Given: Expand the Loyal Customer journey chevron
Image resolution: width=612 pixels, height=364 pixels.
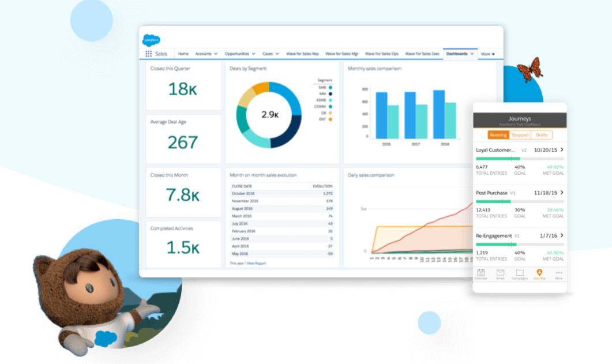Looking at the screenshot, I should point(562,150).
